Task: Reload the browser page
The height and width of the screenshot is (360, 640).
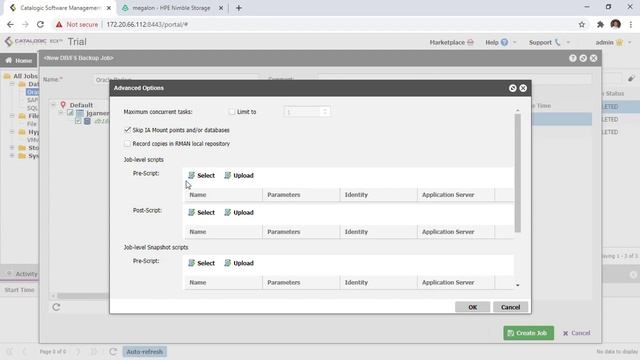Action: (x=40, y=24)
